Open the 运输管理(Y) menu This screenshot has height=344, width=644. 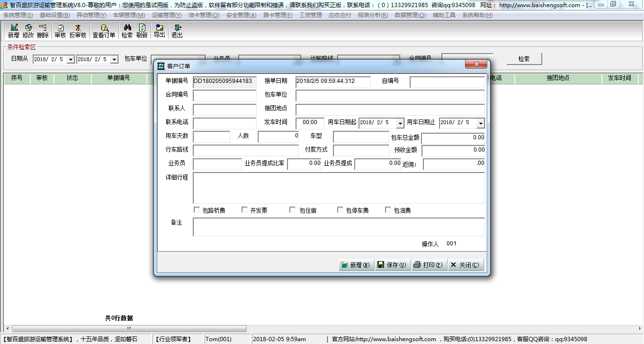[167, 15]
